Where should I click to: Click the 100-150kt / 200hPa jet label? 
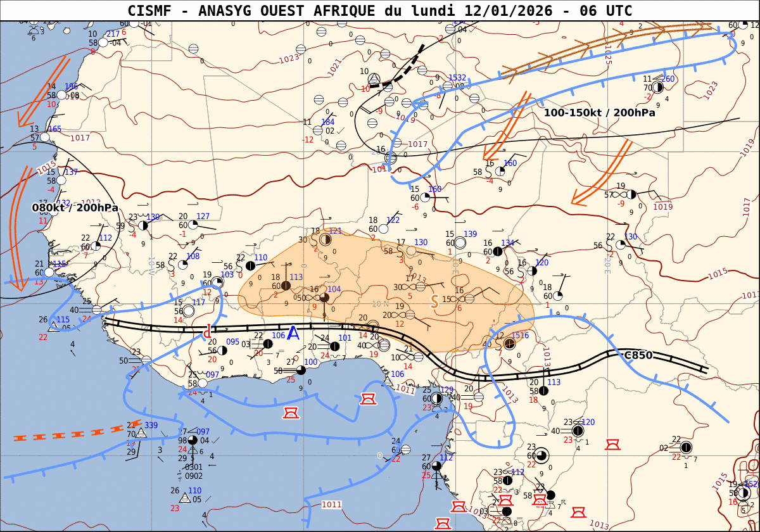pos(599,113)
